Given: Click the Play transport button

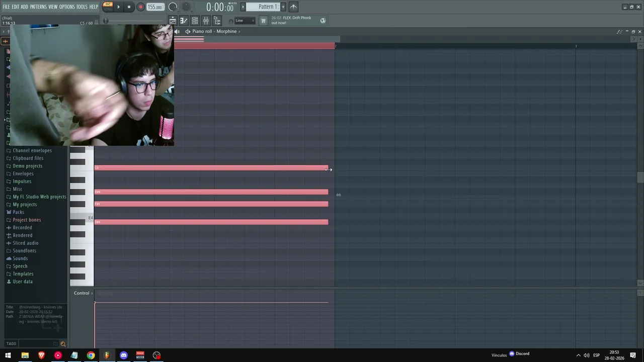Looking at the screenshot, I should coord(118,7).
